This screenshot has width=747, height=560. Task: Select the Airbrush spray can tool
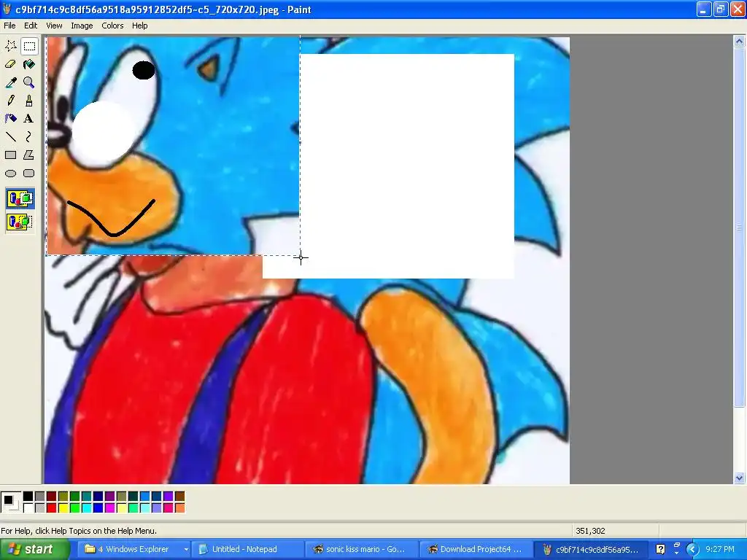[x=10, y=119]
